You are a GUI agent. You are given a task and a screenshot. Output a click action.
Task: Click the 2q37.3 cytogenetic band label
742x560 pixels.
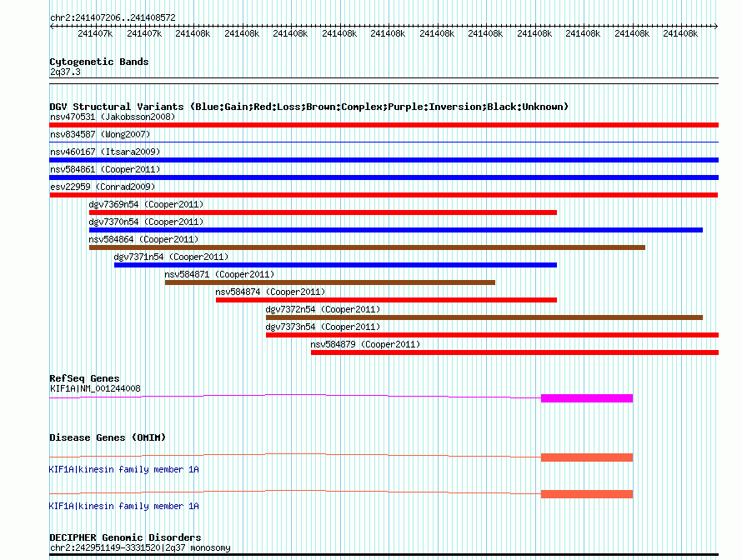click(65, 72)
